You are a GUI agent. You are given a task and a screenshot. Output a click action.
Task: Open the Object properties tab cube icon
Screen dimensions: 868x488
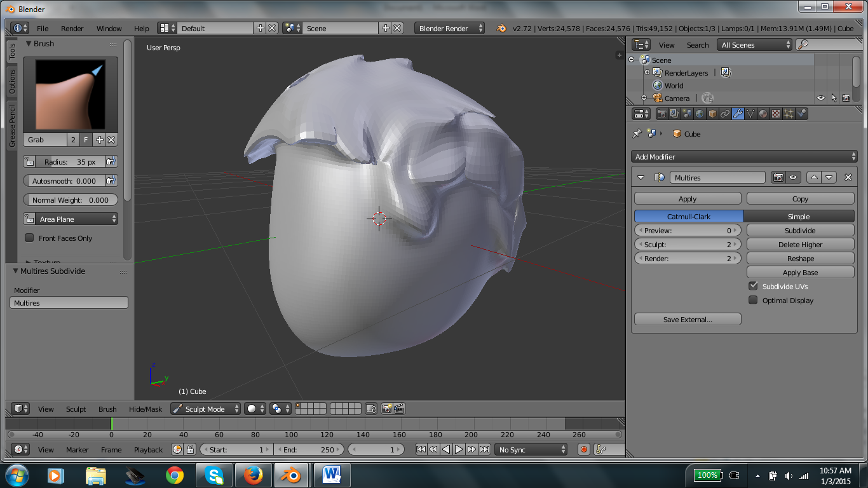[x=712, y=114]
